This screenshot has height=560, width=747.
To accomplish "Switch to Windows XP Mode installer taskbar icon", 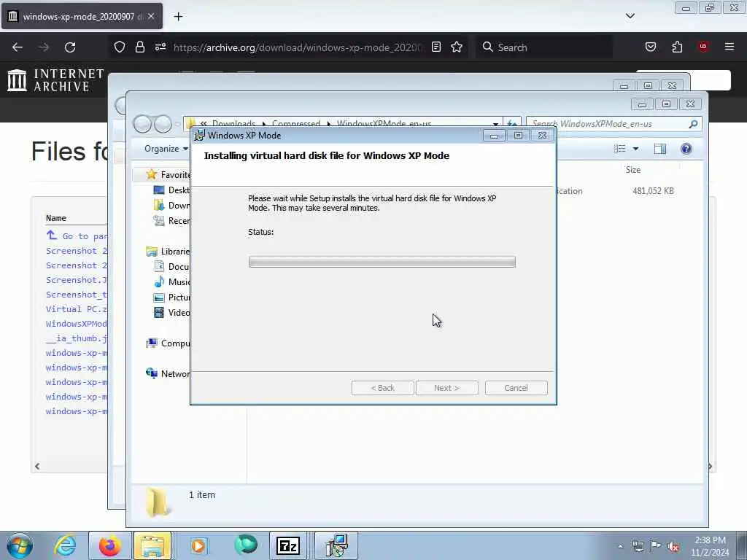I will click(x=336, y=545).
